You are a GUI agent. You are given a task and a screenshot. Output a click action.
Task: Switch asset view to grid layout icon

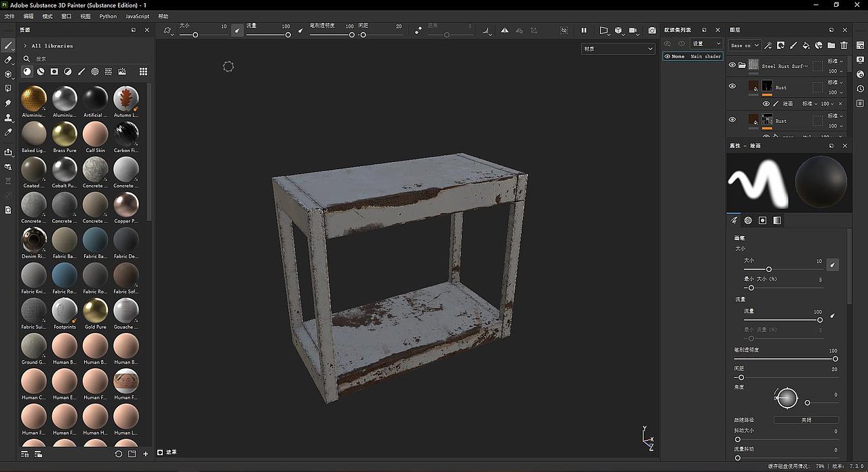(x=143, y=71)
